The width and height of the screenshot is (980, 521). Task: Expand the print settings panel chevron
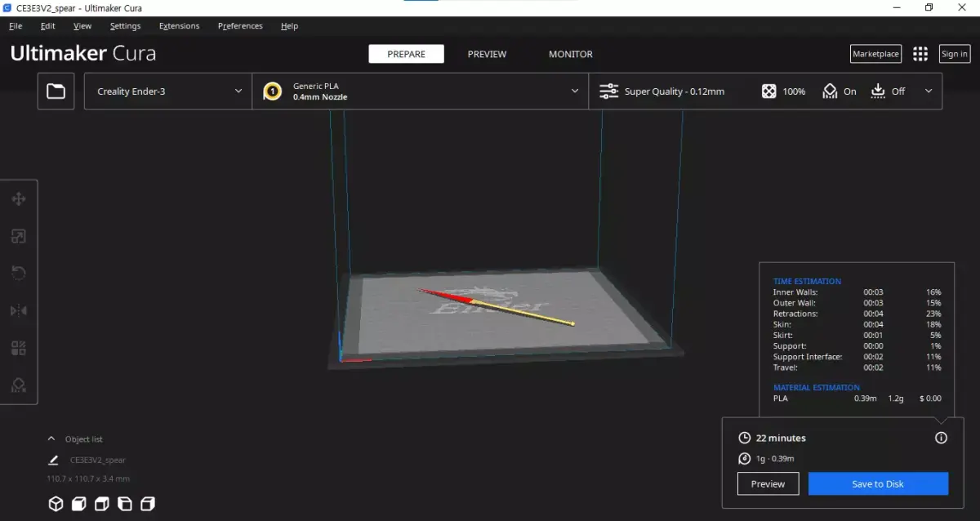click(928, 91)
